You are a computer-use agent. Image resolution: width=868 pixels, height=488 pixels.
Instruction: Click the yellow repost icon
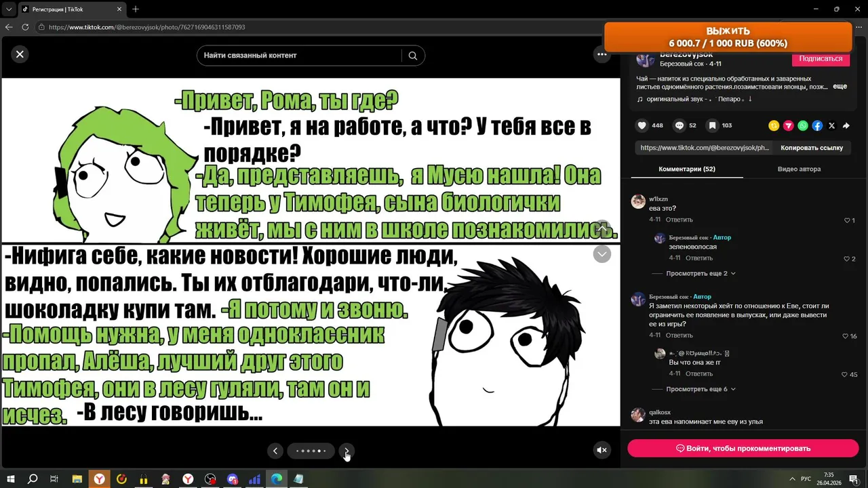pyautogui.click(x=774, y=125)
